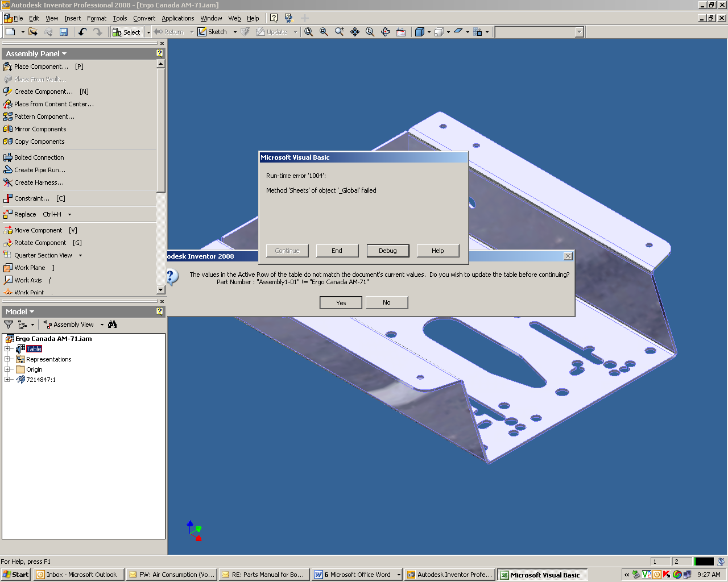Click the Open file toolbar icon
728x582 pixels.
[33, 32]
